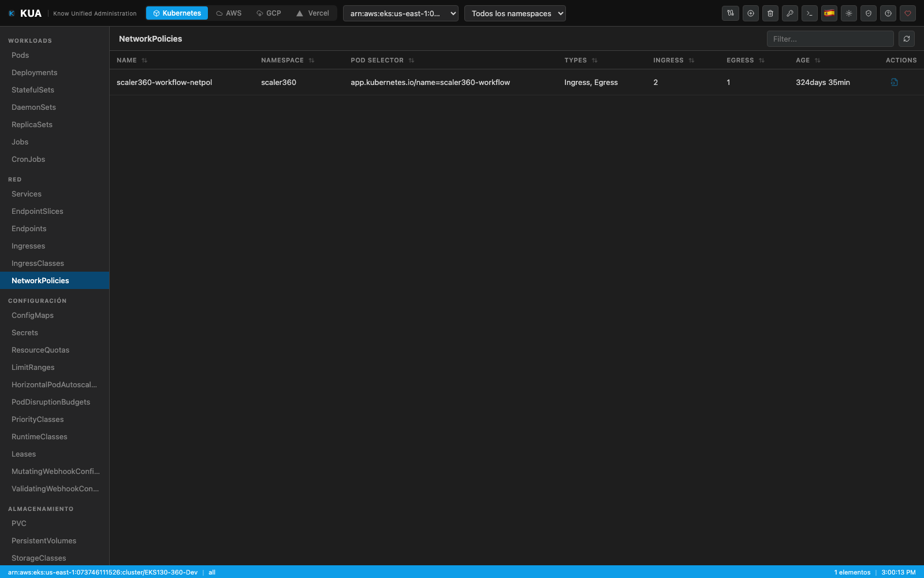Go to StatefulSets
924x578 pixels.
(54, 90)
